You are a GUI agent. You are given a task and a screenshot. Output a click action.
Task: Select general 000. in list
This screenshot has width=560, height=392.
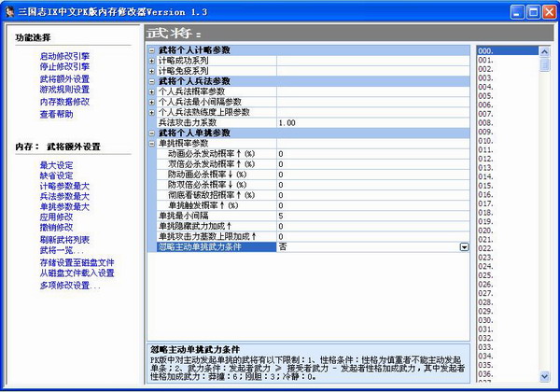click(x=508, y=50)
